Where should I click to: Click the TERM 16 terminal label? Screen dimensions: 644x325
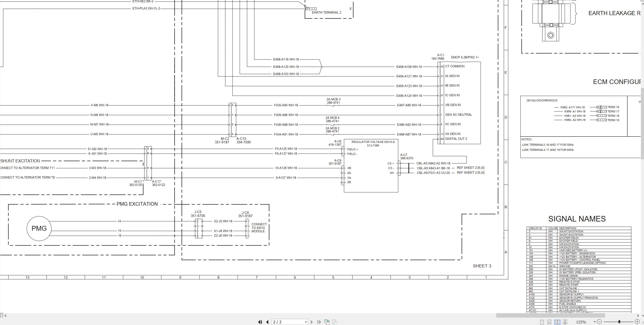(613, 107)
